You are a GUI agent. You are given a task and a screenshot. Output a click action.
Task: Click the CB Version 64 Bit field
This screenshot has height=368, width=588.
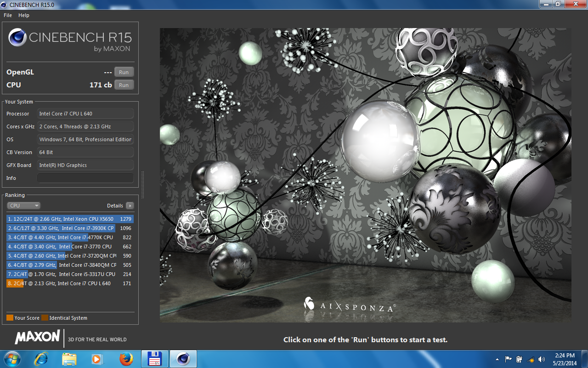(85, 152)
